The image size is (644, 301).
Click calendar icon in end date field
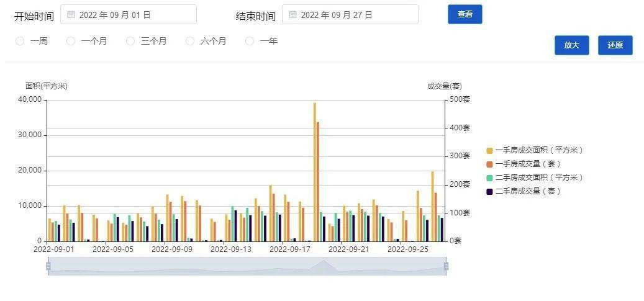(293, 15)
